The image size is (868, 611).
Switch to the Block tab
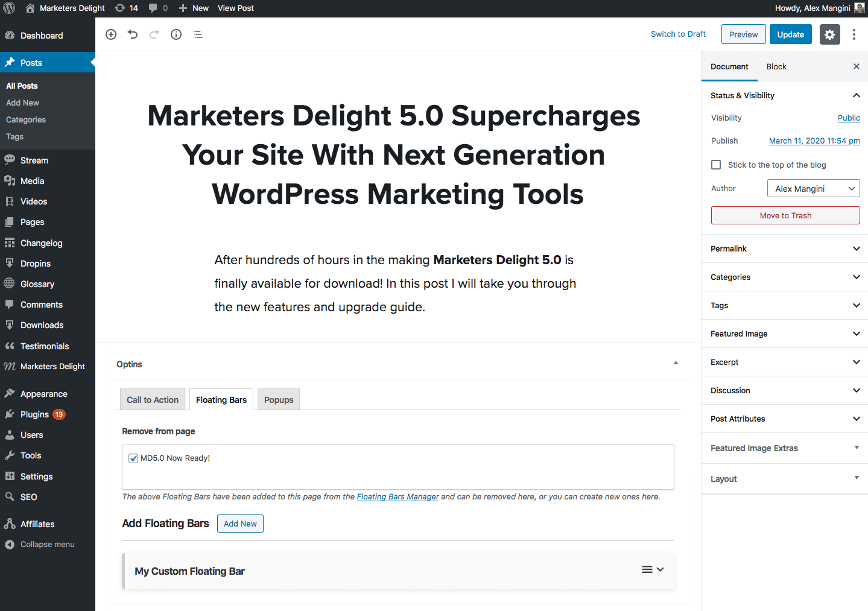[x=776, y=66]
